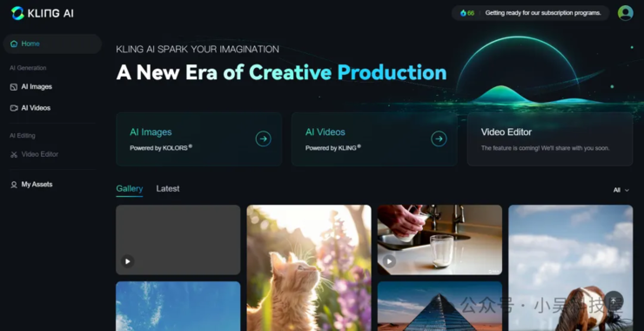The image size is (644, 331).
Task: Click the My Assets person icon
Action: click(x=14, y=185)
